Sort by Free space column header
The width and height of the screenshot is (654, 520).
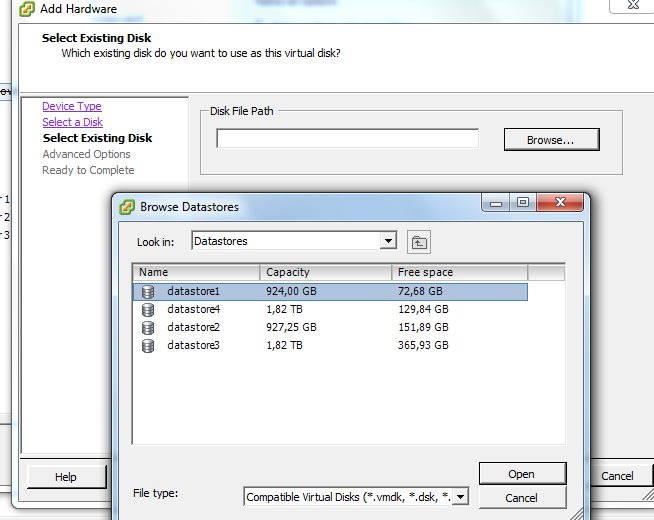(460, 272)
